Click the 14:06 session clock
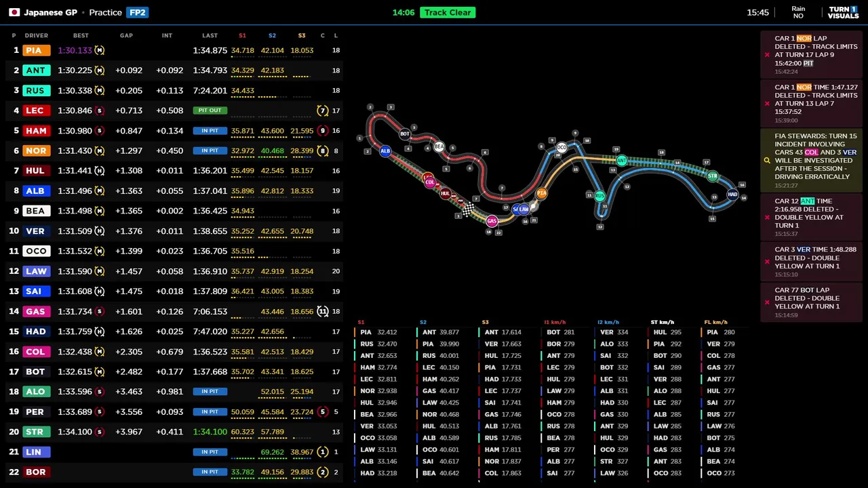868x488 pixels. click(x=403, y=12)
